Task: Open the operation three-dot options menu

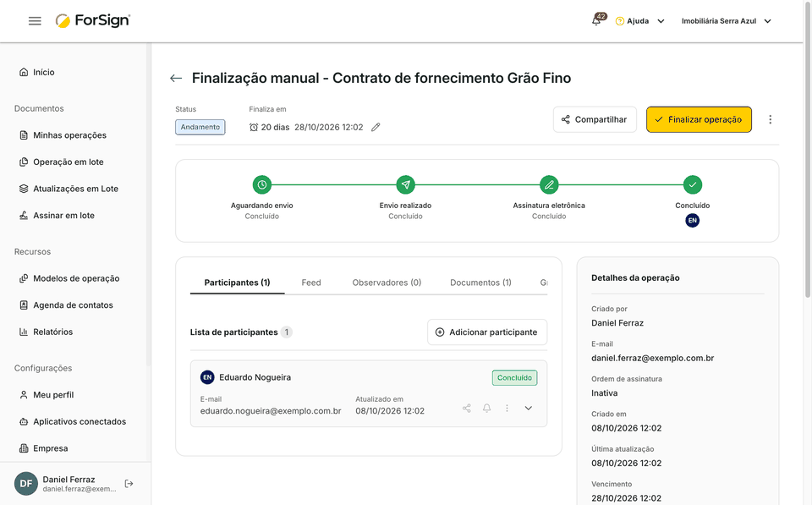Action: 770,119
